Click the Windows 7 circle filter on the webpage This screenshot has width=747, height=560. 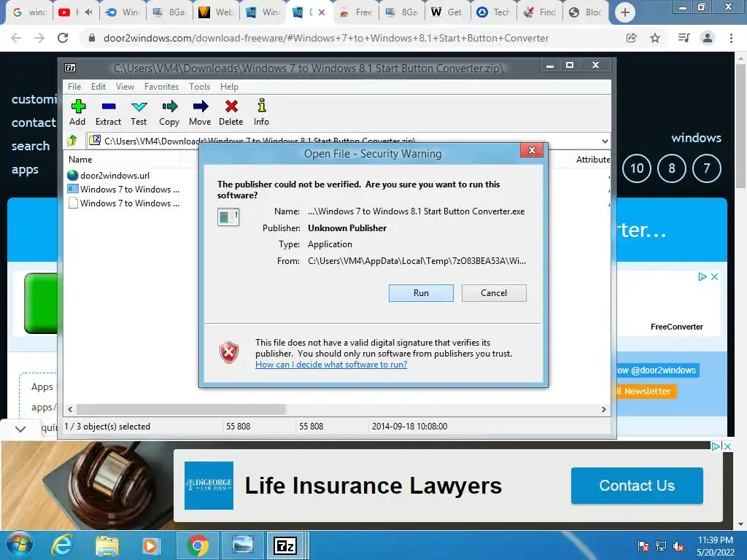706,168
